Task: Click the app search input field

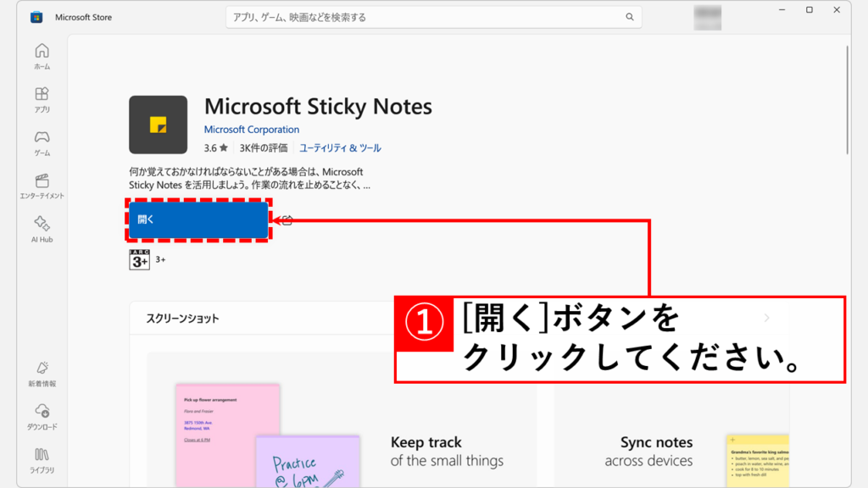Action: 433,17
